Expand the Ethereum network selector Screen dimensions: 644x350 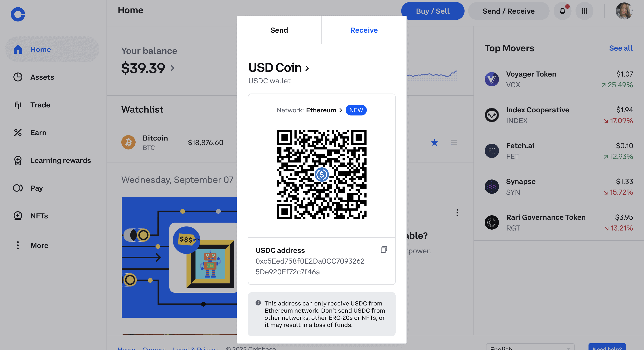point(324,109)
